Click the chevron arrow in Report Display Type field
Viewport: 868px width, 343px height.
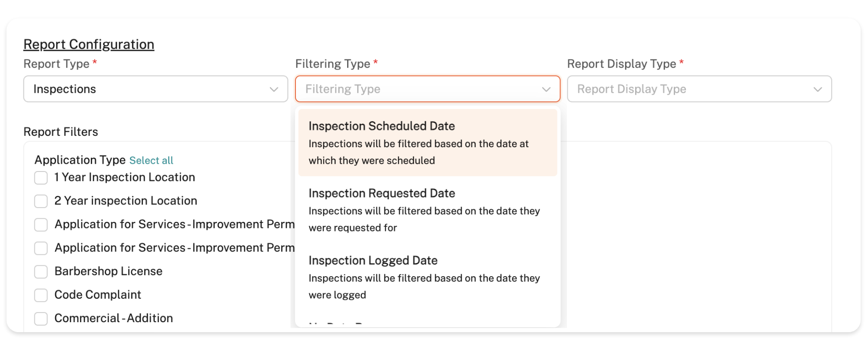(x=818, y=89)
